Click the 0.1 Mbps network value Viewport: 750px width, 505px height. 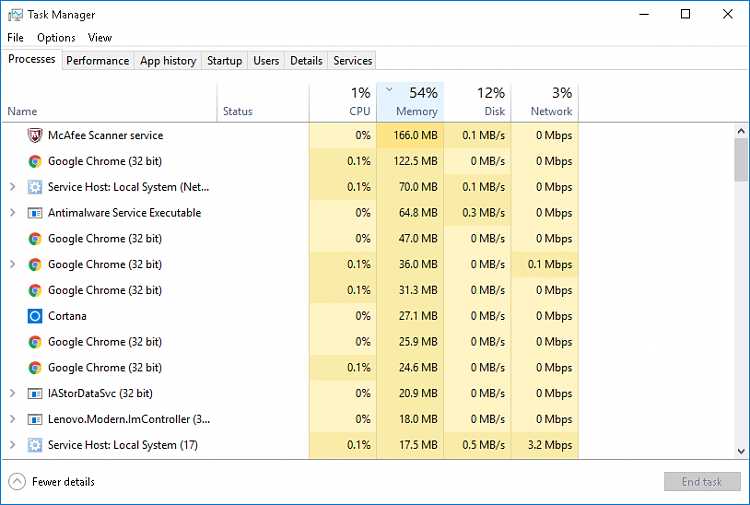(x=550, y=264)
